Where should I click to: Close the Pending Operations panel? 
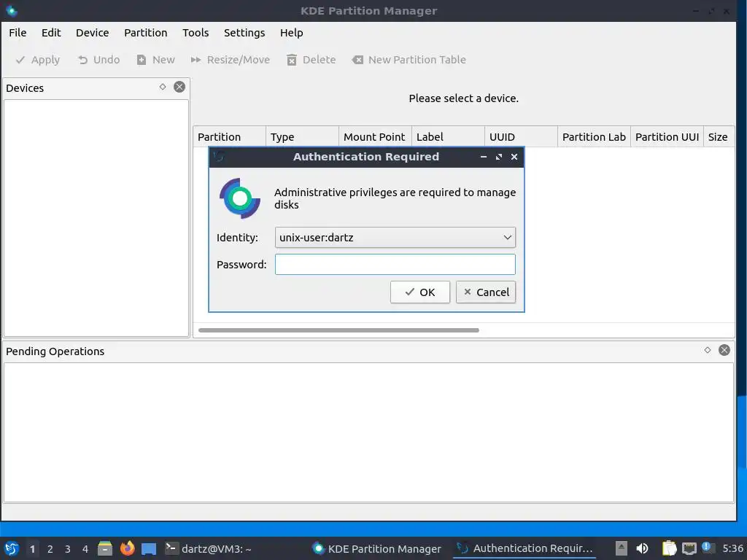click(x=724, y=351)
